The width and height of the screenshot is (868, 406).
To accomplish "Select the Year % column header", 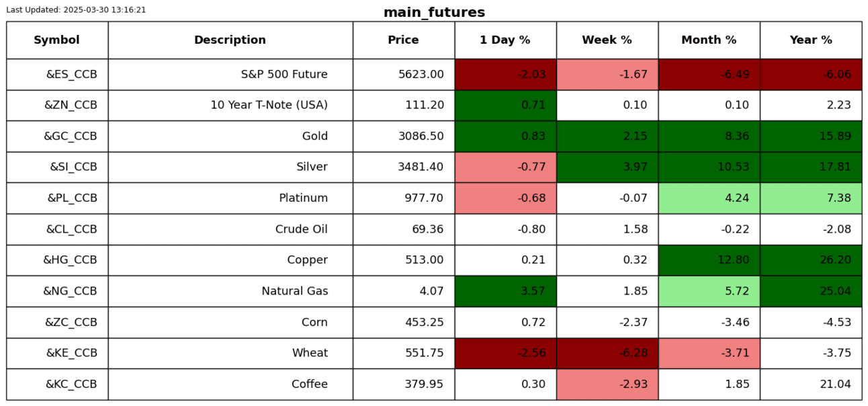I will point(811,40).
